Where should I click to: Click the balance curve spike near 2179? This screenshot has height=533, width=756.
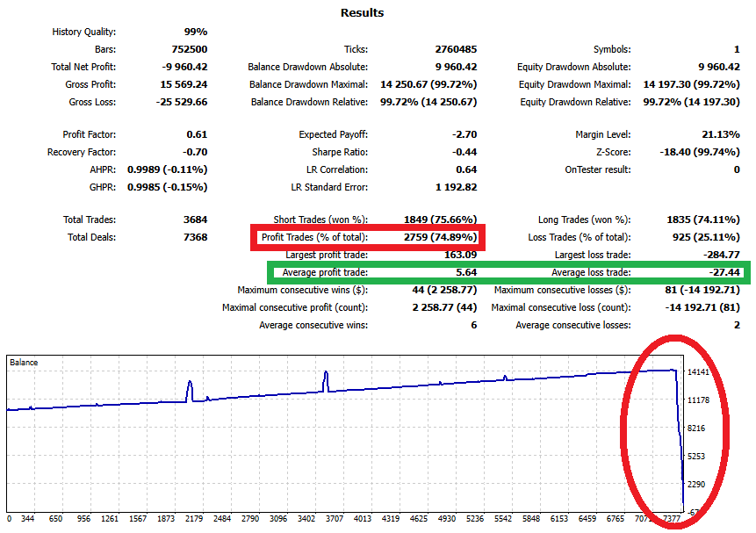(x=190, y=386)
